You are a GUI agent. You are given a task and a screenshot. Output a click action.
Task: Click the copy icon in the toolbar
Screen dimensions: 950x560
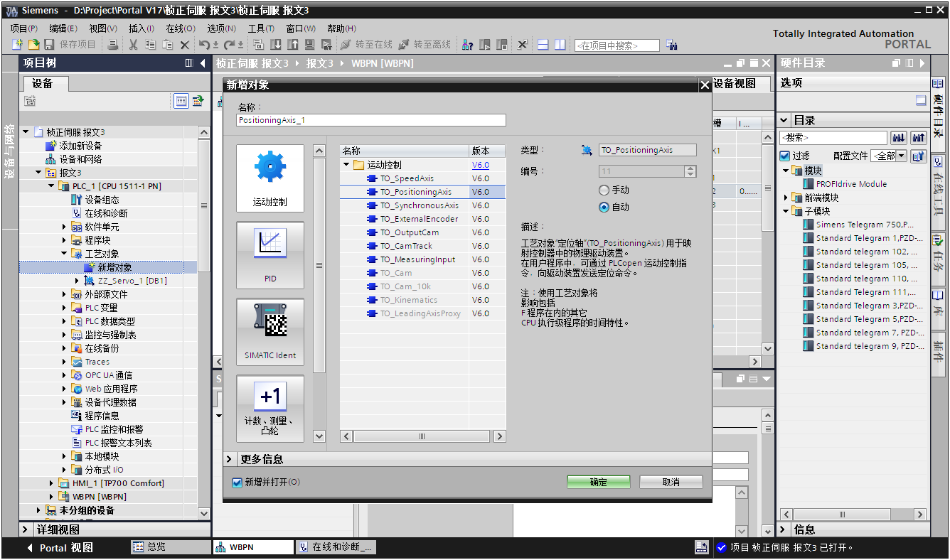[x=150, y=45]
